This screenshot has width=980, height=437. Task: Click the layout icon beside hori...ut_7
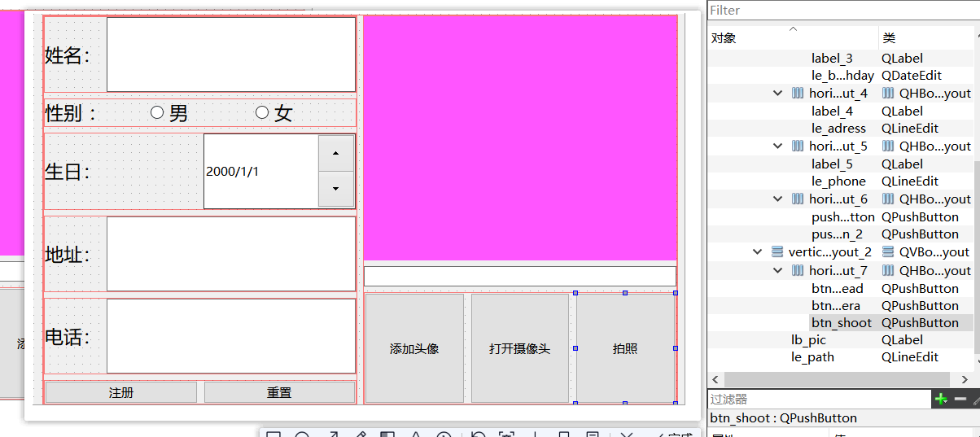tap(798, 270)
